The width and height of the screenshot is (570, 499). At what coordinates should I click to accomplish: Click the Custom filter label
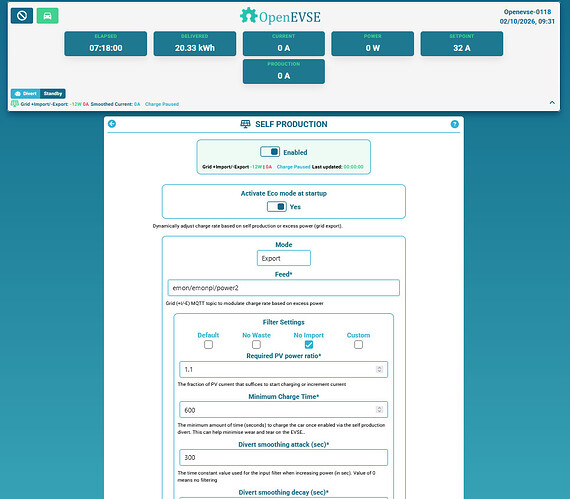[358, 335]
